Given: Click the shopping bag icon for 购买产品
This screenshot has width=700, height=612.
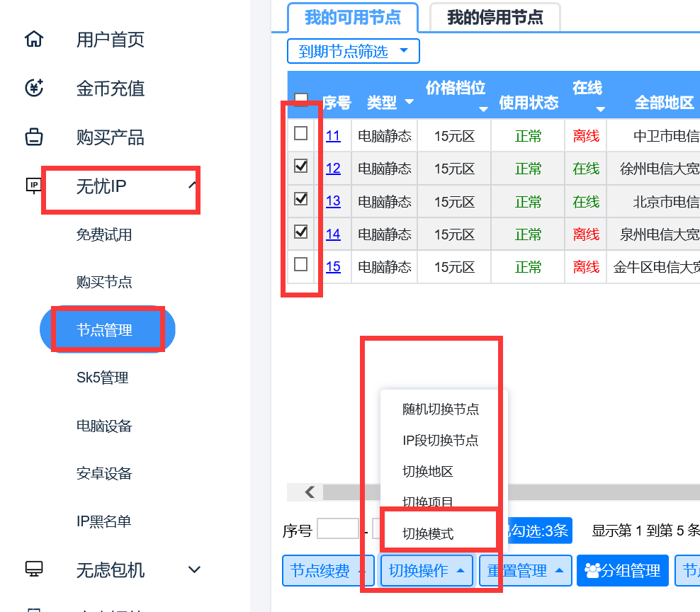Looking at the screenshot, I should (34, 137).
